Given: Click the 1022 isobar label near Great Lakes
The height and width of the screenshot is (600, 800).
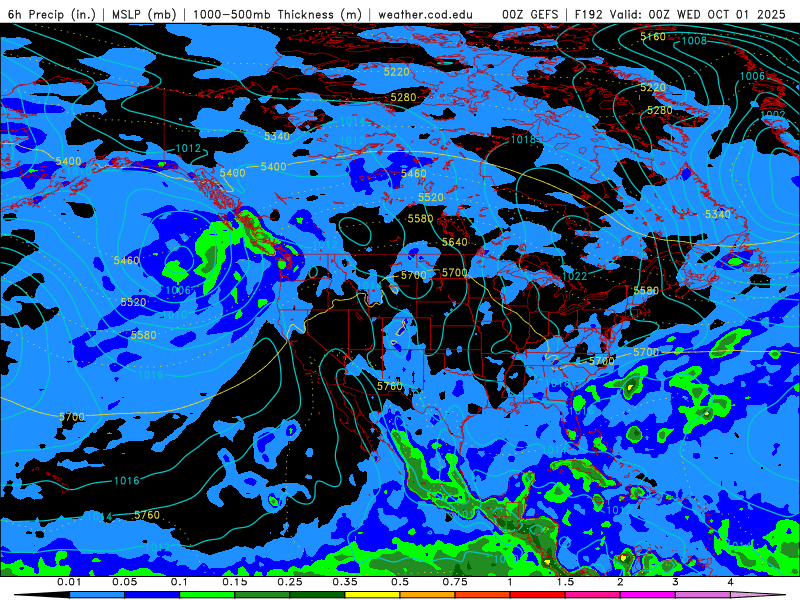Looking at the screenshot, I should click(574, 276).
